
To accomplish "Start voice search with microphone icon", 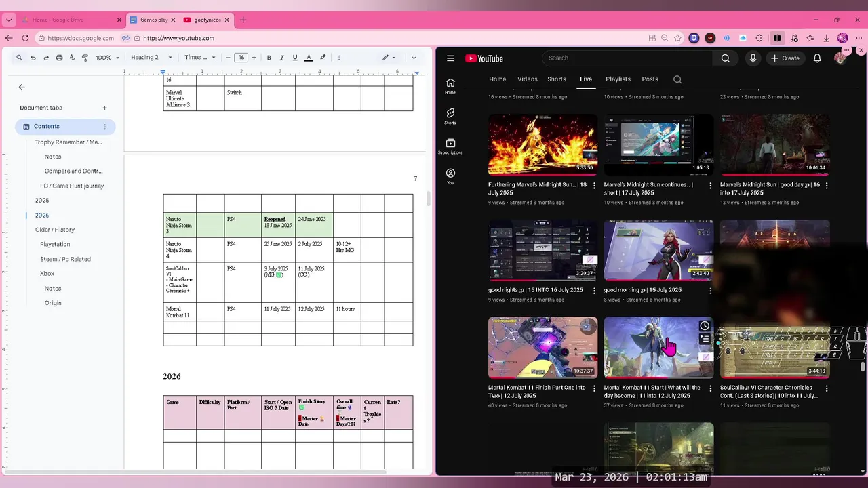I will click(753, 58).
